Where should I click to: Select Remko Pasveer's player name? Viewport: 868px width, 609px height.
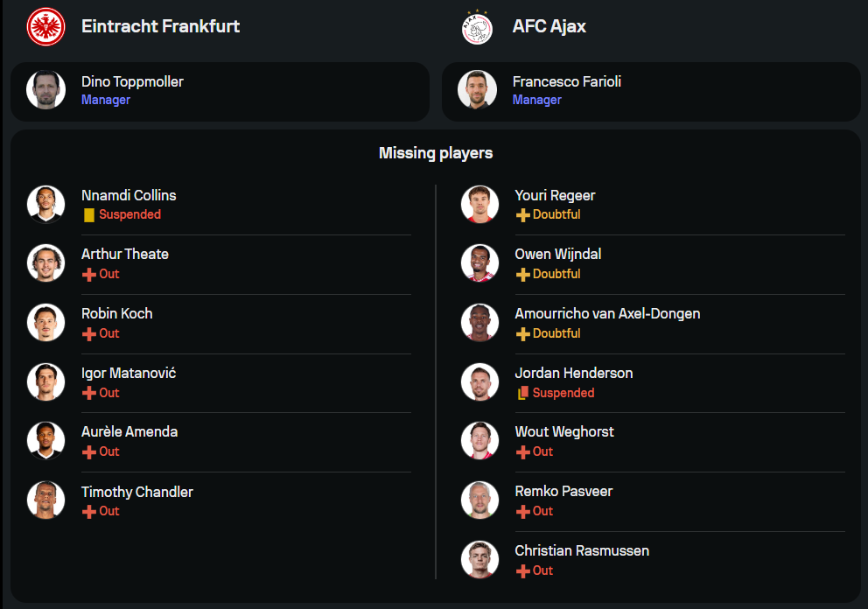click(x=563, y=491)
